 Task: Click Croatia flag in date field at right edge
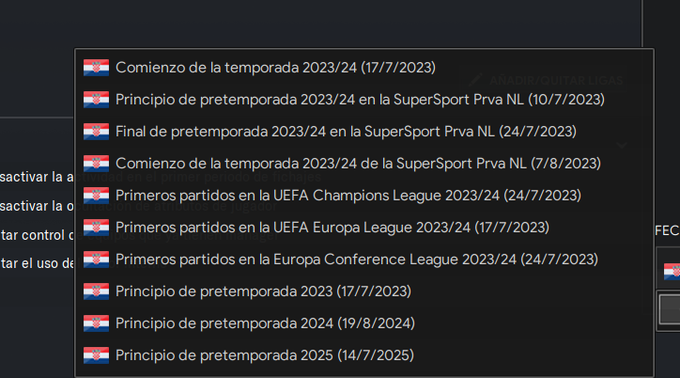coord(672,271)
